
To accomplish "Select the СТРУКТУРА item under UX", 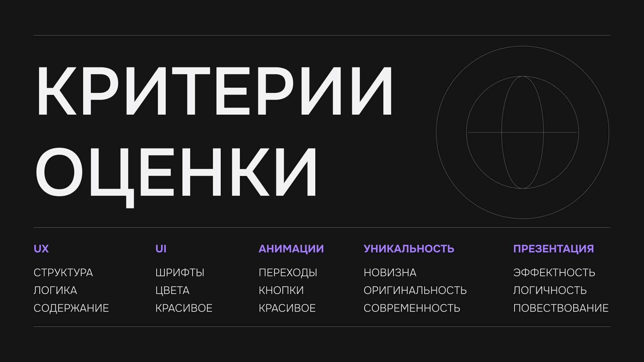I will pyautogui.click(x=63, y=273).
